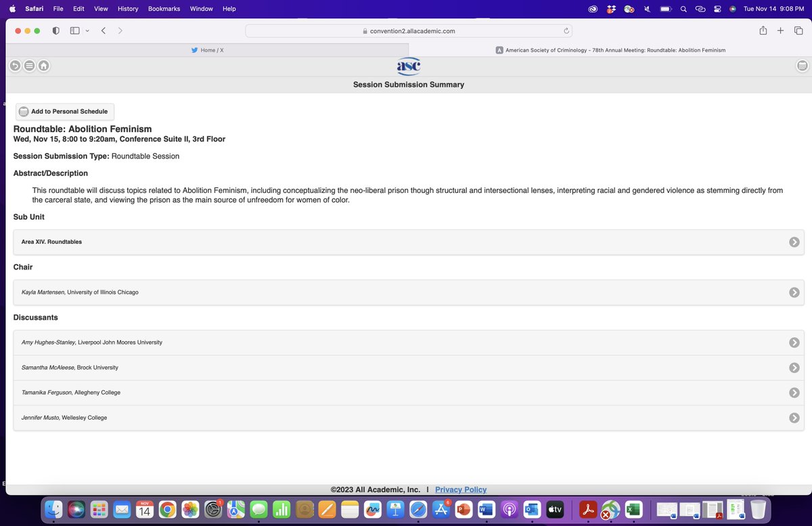Open Microsoft Word from the Dock

487,509
